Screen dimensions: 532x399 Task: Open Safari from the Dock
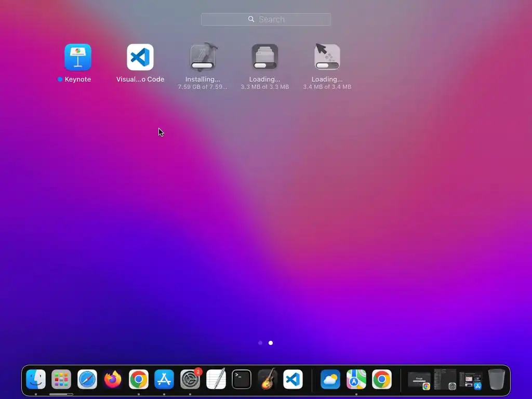click(x=87, y=379)
